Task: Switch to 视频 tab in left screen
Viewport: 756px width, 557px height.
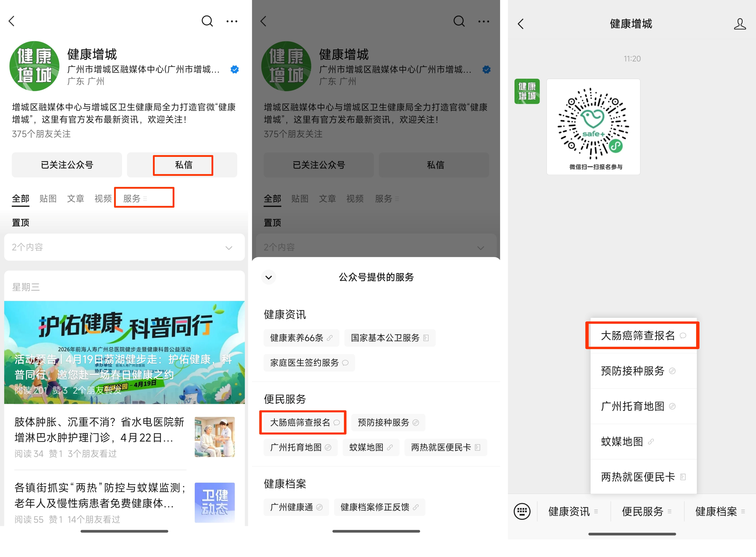Action: pyautogui.click(x=103, y=198)
